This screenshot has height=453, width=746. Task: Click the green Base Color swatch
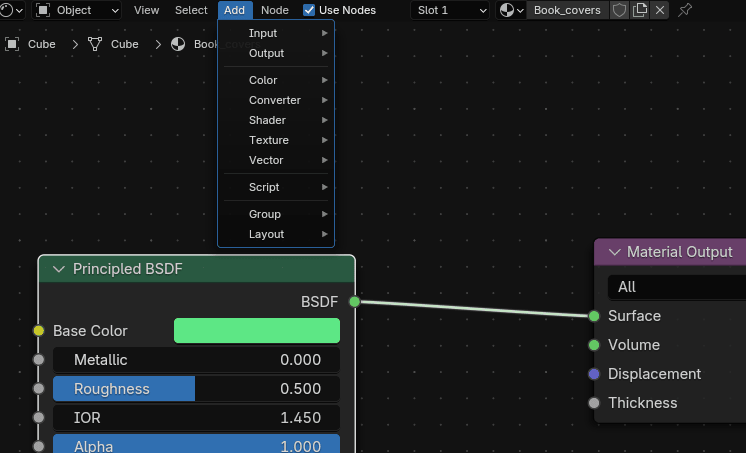[x=256, y=331]
